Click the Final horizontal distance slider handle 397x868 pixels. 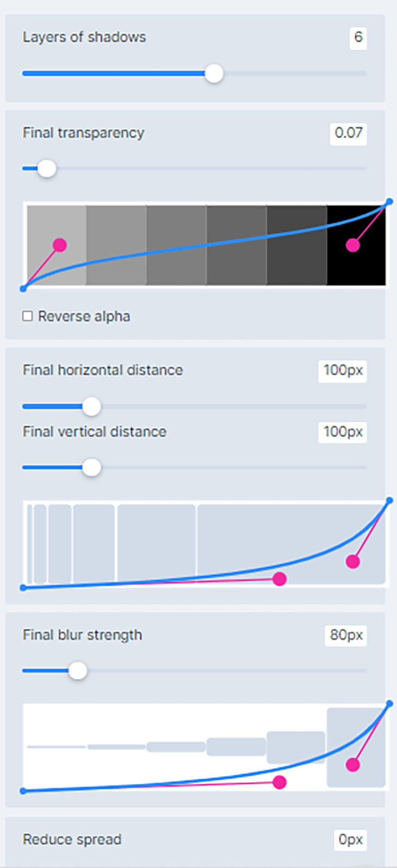coord(91,406)
